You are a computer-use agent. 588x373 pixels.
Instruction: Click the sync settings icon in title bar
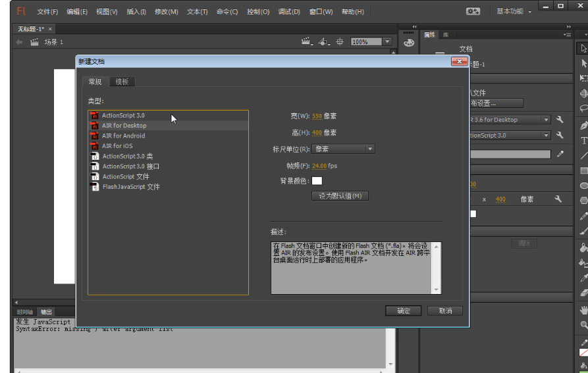click(x=473, y=12)
